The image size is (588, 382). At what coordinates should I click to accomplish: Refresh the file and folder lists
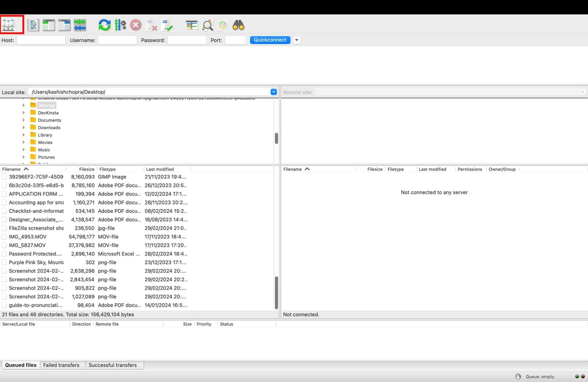click(104, 25)
